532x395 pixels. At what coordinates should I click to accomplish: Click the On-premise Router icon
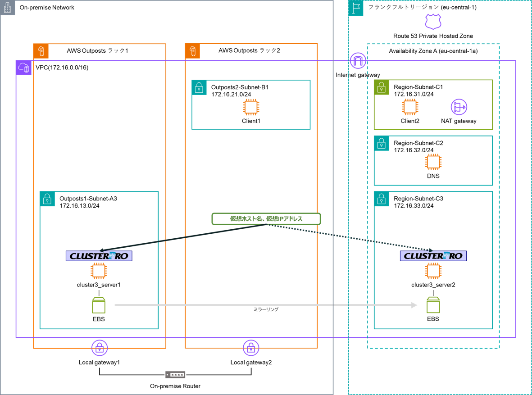[175, 375]
